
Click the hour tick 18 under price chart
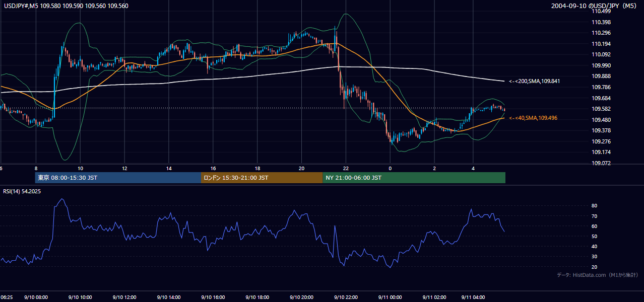tap(257, 168)
